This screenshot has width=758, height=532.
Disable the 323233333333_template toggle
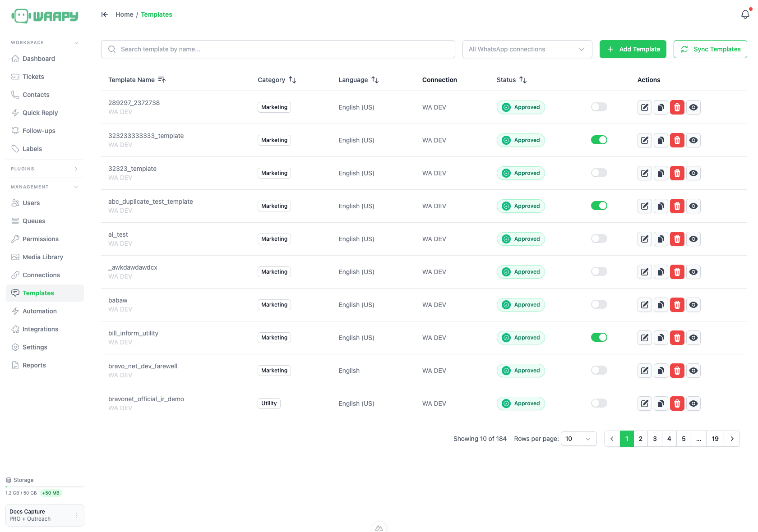coord(599,140)
